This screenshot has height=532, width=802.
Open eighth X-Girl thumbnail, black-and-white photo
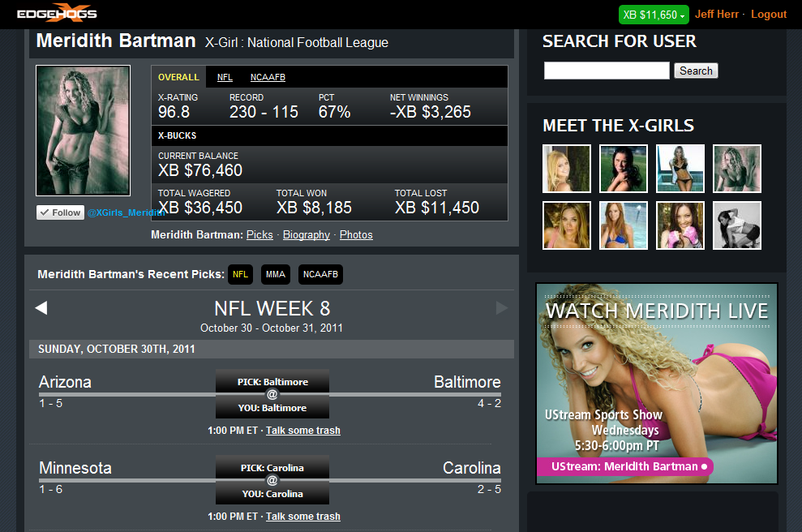[x=737, y=225]
